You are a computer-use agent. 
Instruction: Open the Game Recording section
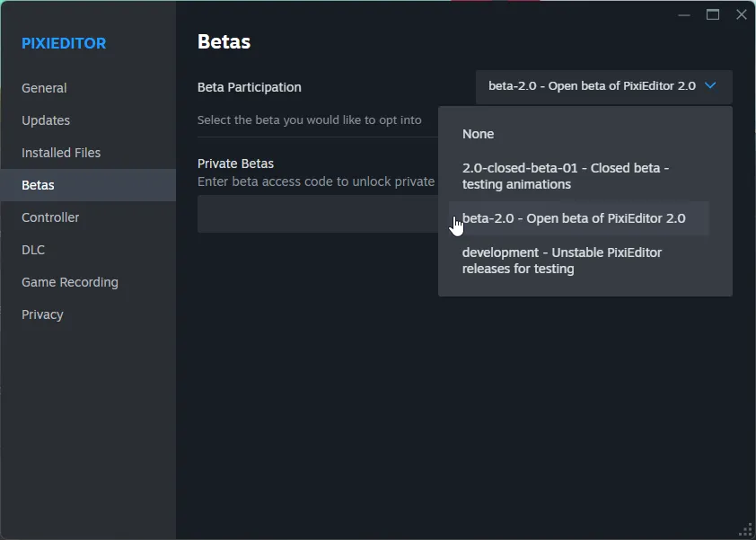(69, 281)
